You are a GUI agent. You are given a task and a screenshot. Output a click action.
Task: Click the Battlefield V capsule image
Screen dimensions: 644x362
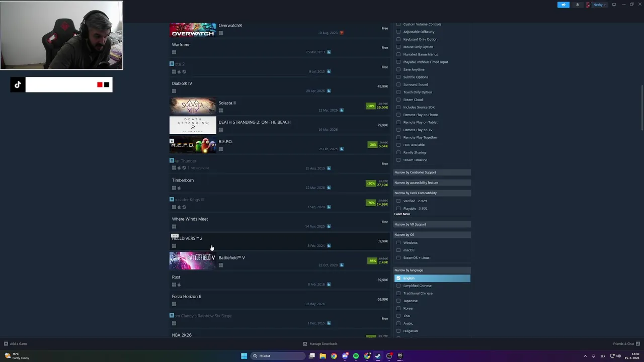pos(193,261)
